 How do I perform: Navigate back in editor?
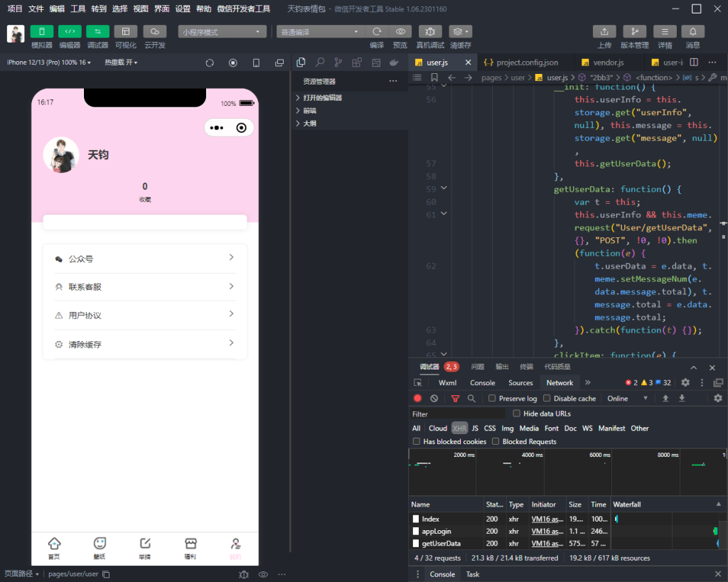tap(451, 77)
